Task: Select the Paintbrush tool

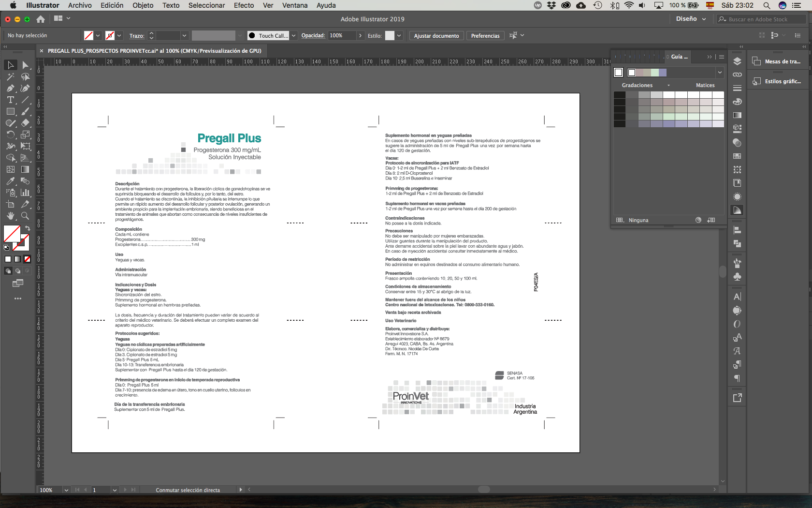Action: (x=25, y=111)
